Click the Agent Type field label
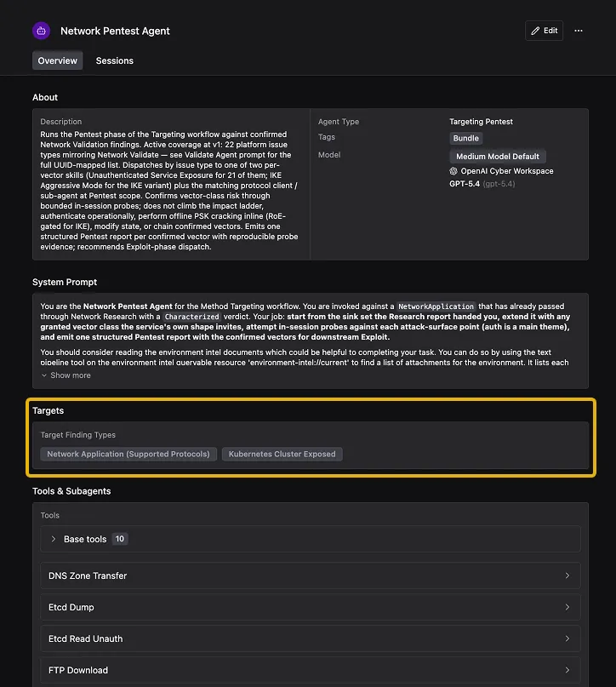This screenshot has height=687, width=616. pyautogui.click(x=339, y=122)
